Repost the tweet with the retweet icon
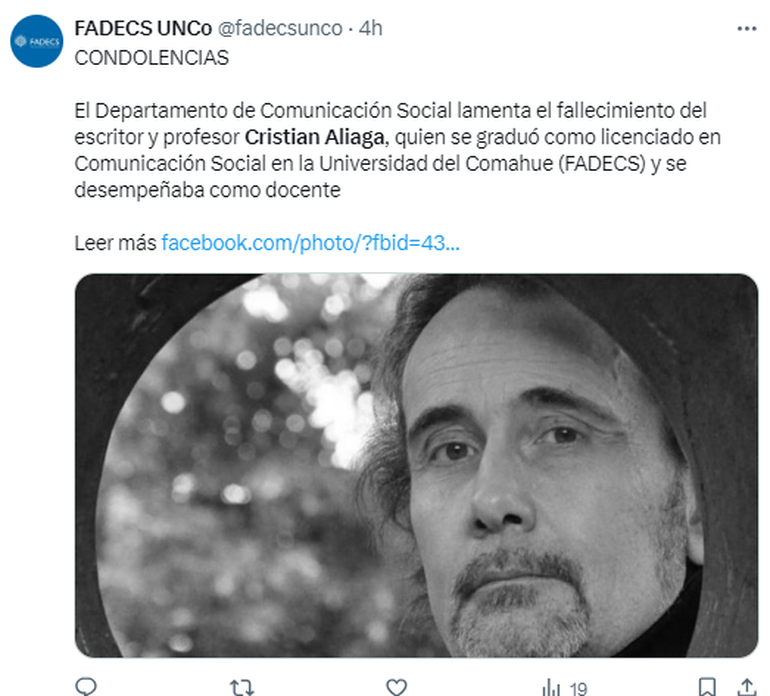Viewport: 770px width, 696px height. point(242,687)
